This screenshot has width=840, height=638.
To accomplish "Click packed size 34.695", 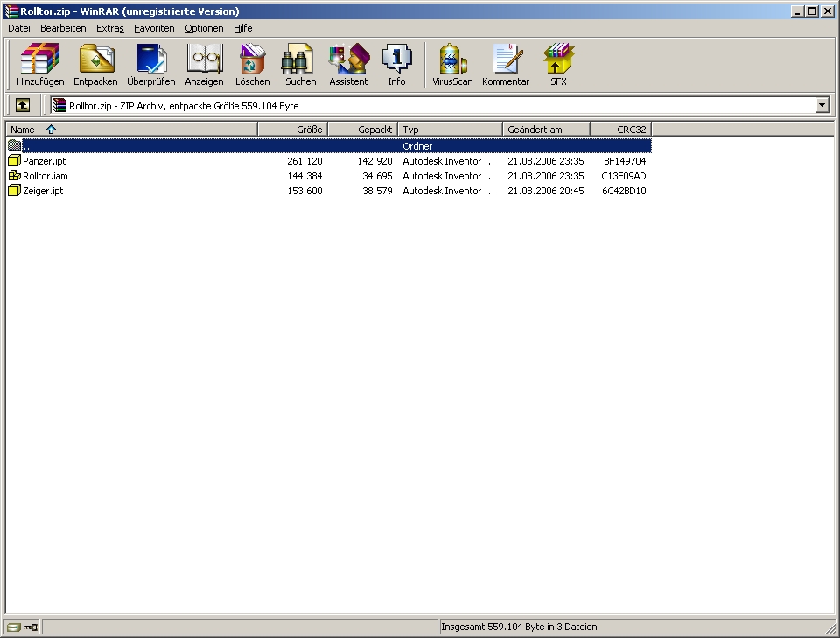I will click(377, 176).
